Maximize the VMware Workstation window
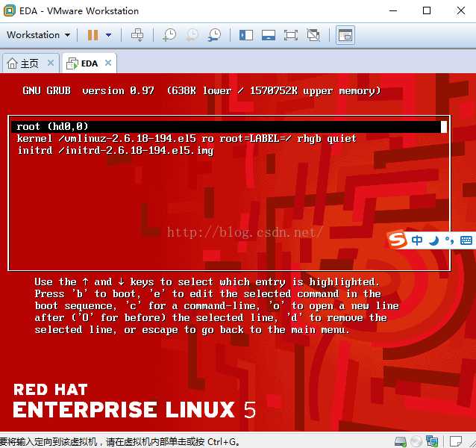 [x=427, y=10]
